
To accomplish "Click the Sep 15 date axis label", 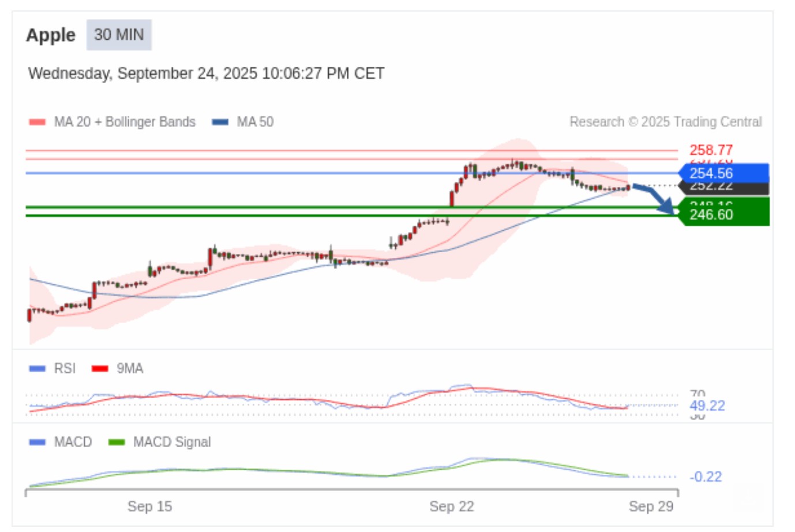I will (x=149, y=506).
